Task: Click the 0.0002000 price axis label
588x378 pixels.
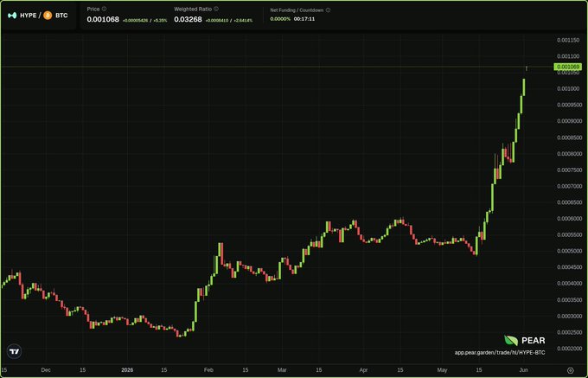Action: [x=568, y=349]
